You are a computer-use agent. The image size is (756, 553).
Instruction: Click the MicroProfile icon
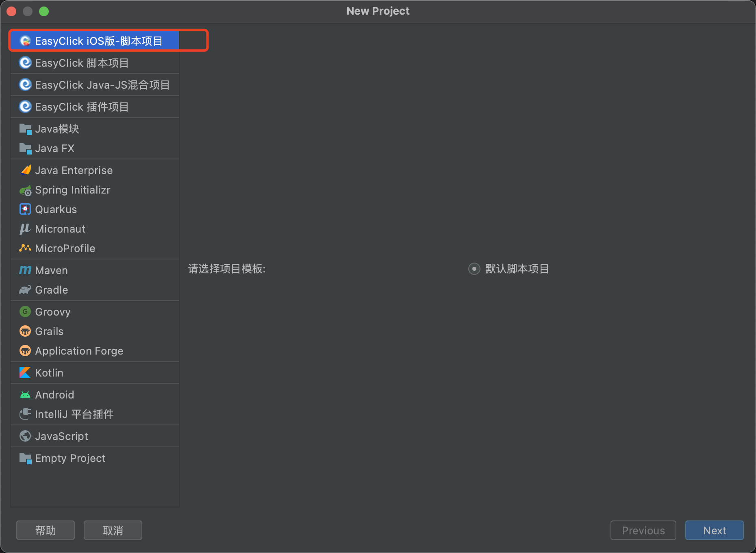coord(25,248)
